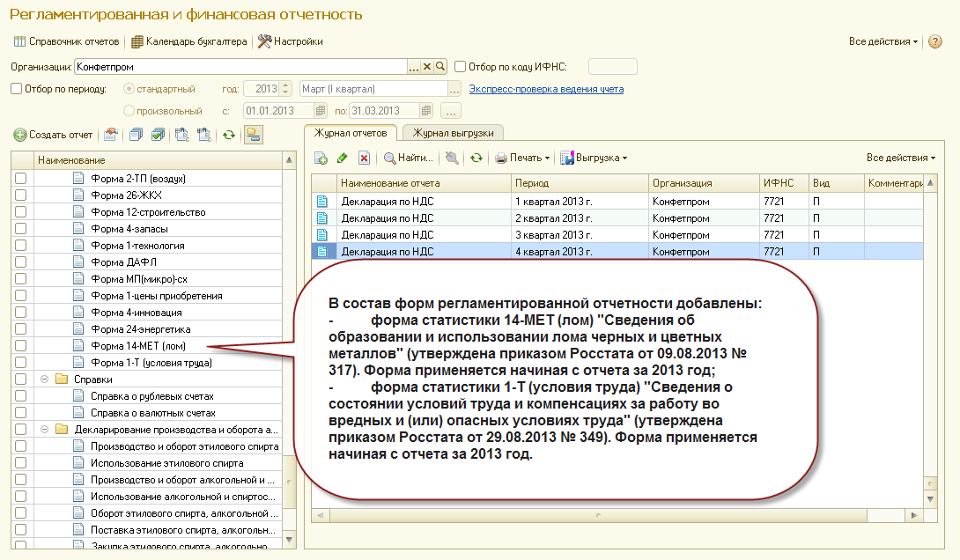Toggle the folder grouping view icon
Image resolution: width=960 pixels, height=560 pixels.
(x=254, y=135)
